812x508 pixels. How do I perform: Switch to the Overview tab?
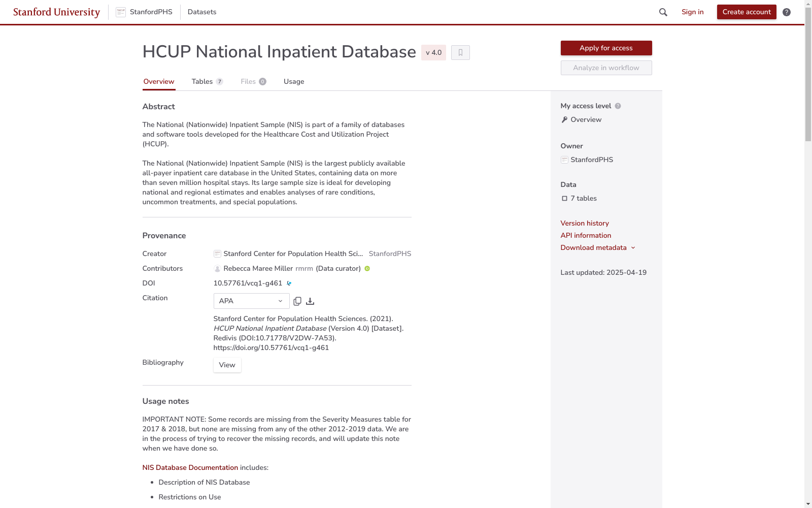coord(159,82)
